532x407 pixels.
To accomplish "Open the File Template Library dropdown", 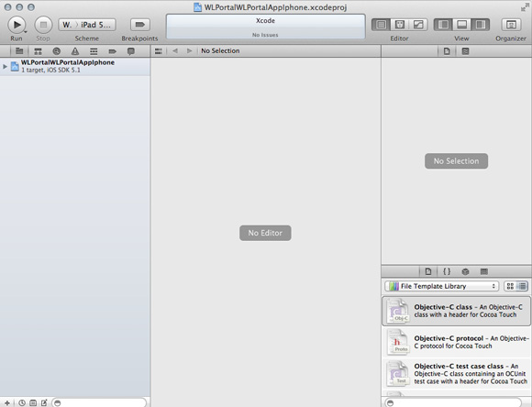I will (441, 286).
